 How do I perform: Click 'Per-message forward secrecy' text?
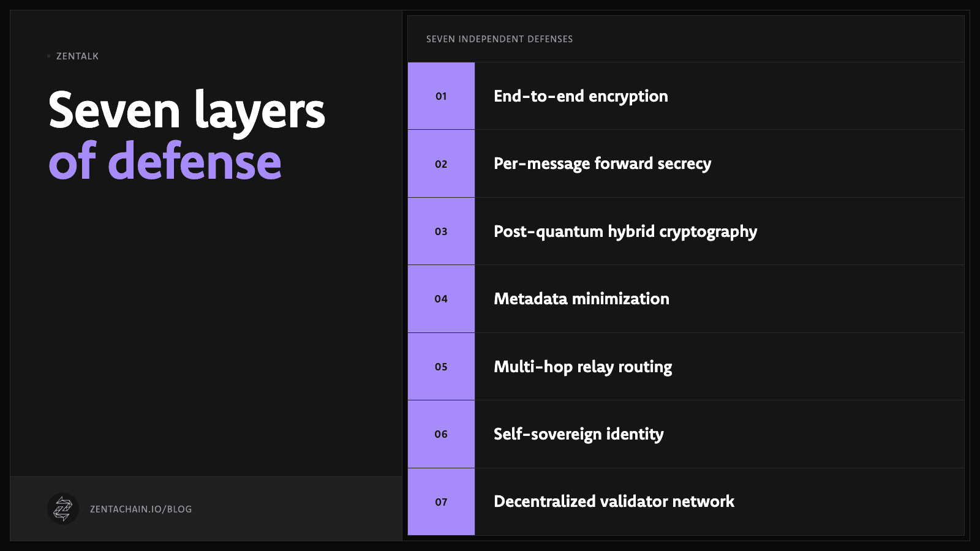[603, 163]
